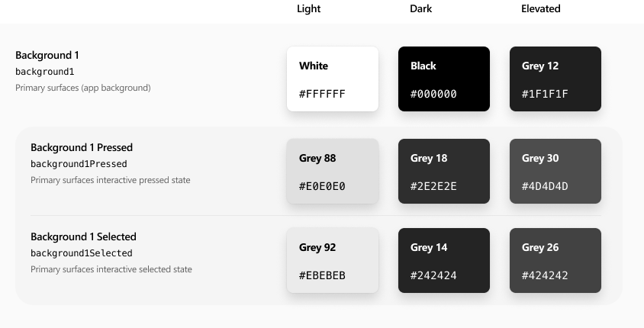The width and height of the screenshot is (644, 328).
Task: Click the Grey 12 #1F1F1F swatch
Action: tap(555, 79)
